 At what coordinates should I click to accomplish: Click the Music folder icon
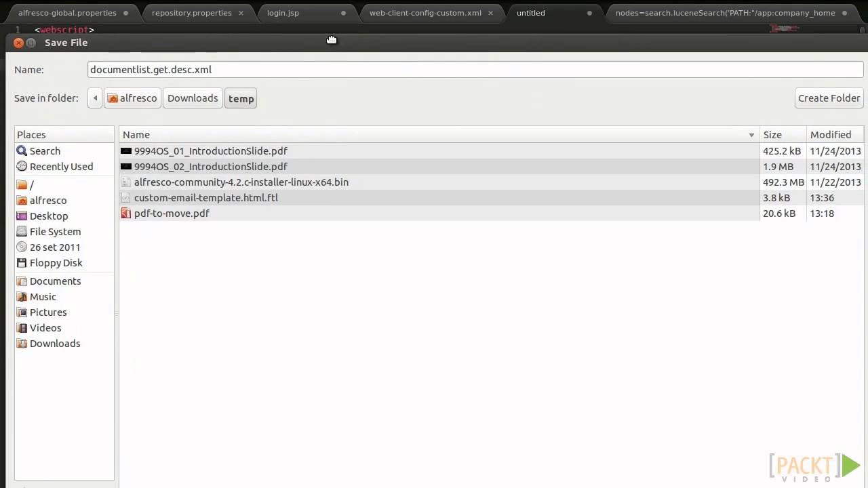point(22,297)
